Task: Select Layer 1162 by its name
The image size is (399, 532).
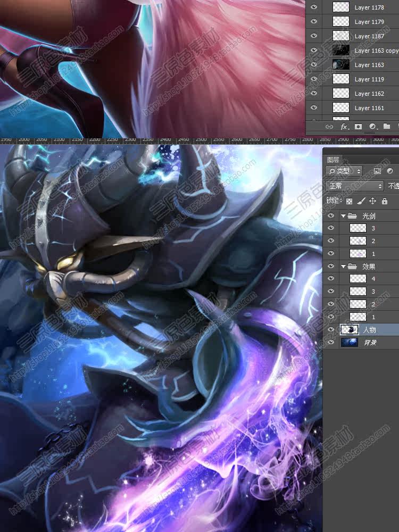Action: point(369,93)
